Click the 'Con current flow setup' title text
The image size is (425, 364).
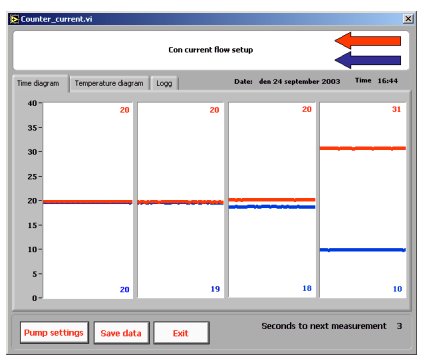pyautogui.click(x=211, y=50)
